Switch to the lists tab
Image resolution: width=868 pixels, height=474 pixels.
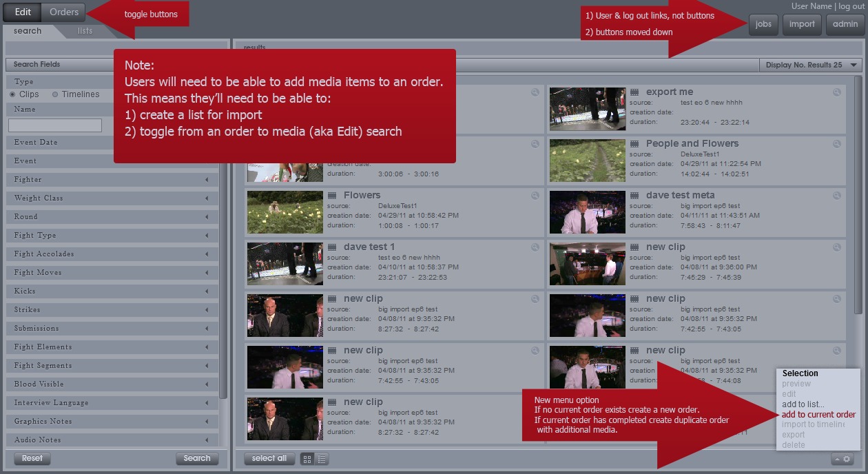point(85,31)
